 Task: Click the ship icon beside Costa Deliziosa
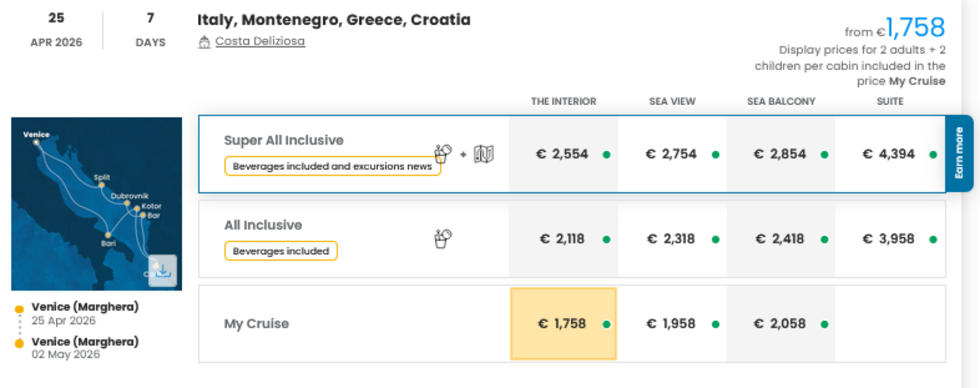tap(205, 41)
